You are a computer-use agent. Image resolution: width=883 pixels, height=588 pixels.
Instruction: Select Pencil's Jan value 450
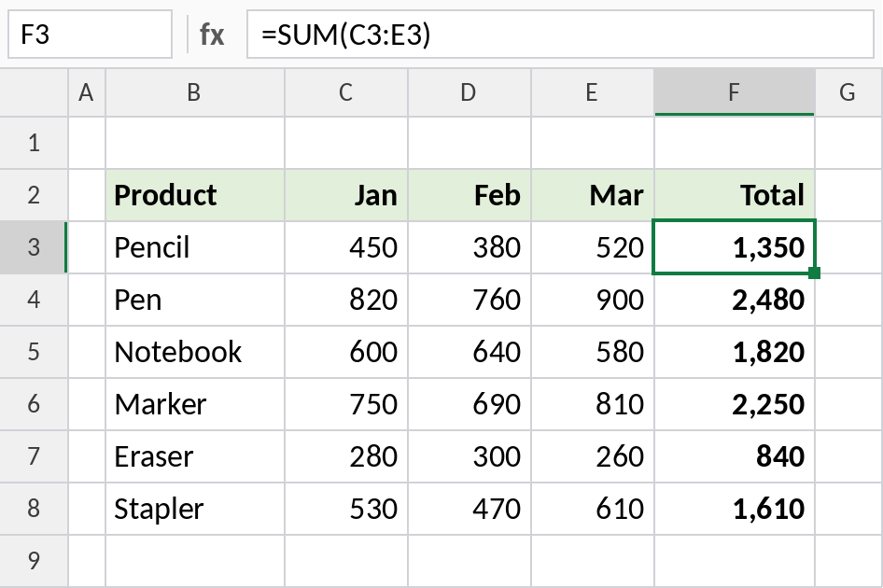point(346,247)
